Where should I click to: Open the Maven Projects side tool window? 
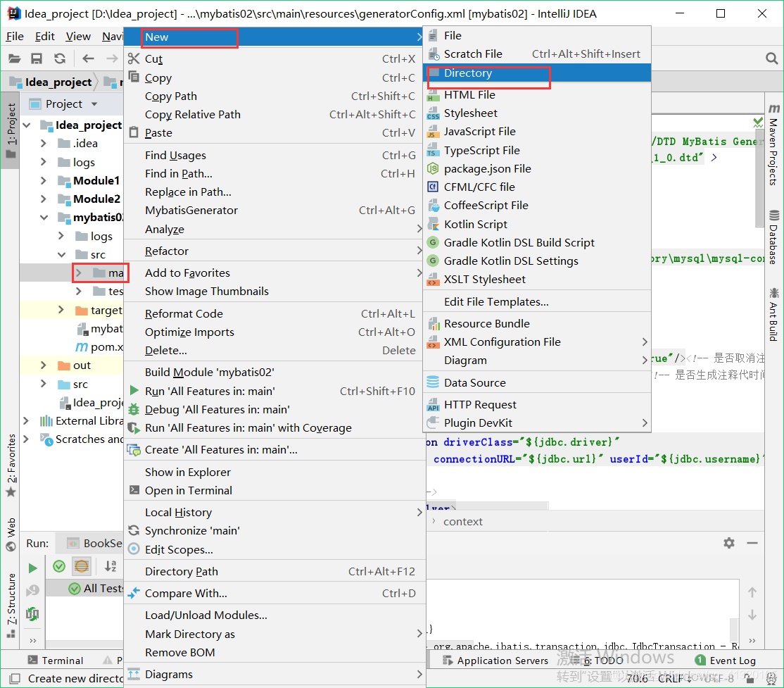pyautogui.click(x=773, y=145)
